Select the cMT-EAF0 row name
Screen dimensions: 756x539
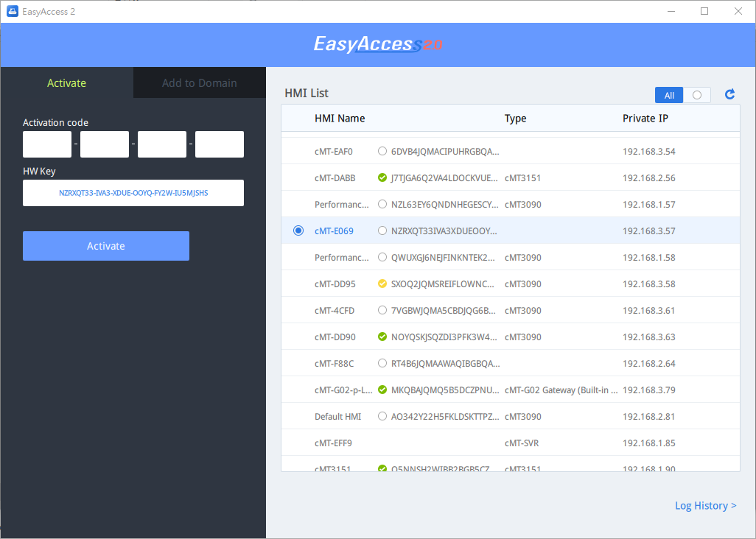click(334, 151)
